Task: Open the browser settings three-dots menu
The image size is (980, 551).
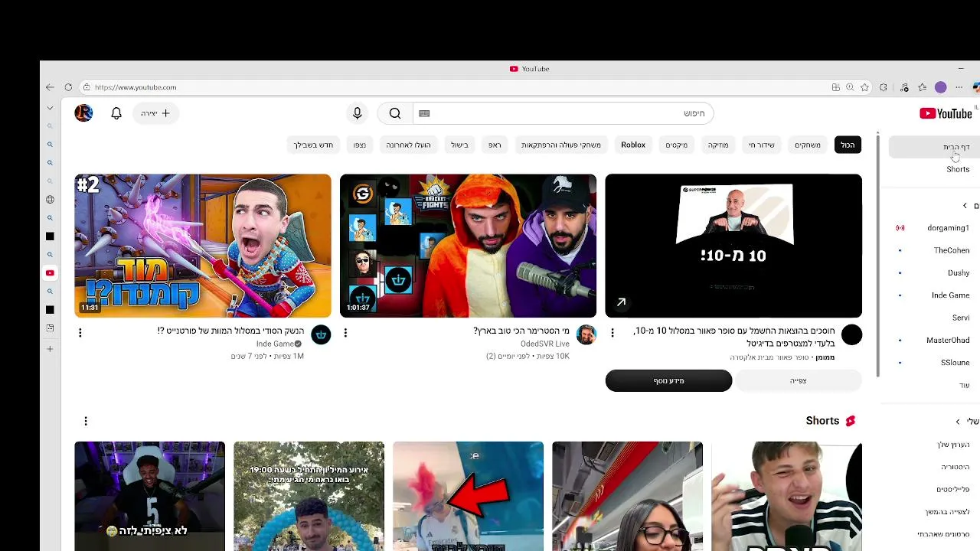Action: tap(959, 87)
